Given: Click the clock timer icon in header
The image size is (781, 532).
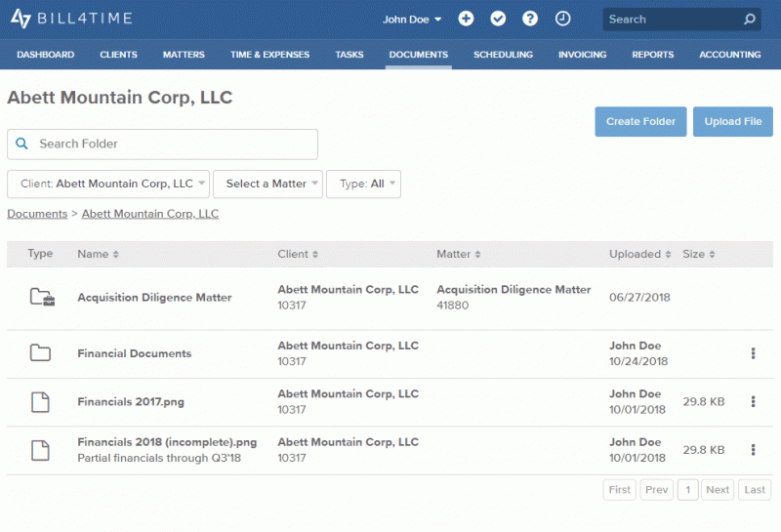Looking at the screenshot, I should pyautogui.click(x=563, y=19).
